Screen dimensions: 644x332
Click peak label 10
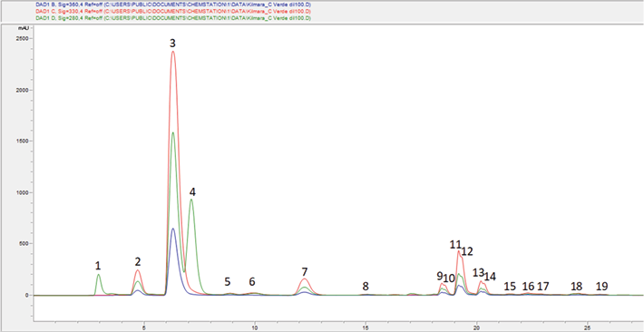(x=449, y=278)
